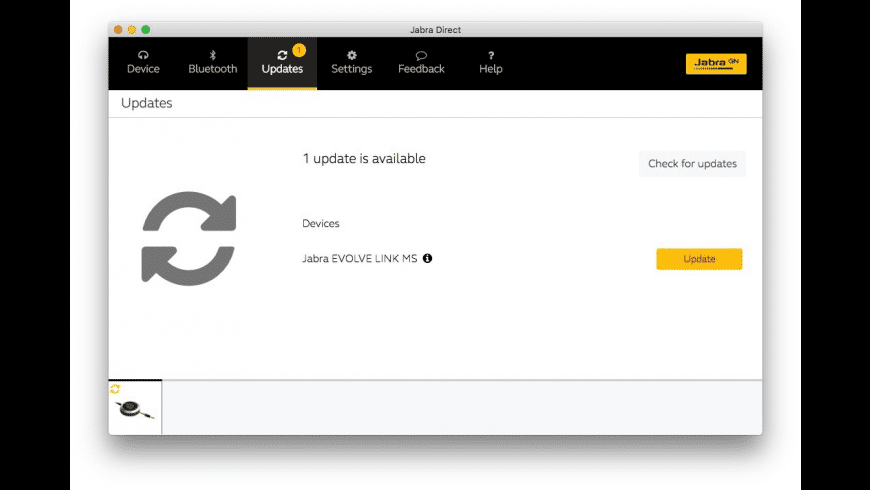Click the Devices heading
Screen dimensions: 870x490
click(321, 224)
